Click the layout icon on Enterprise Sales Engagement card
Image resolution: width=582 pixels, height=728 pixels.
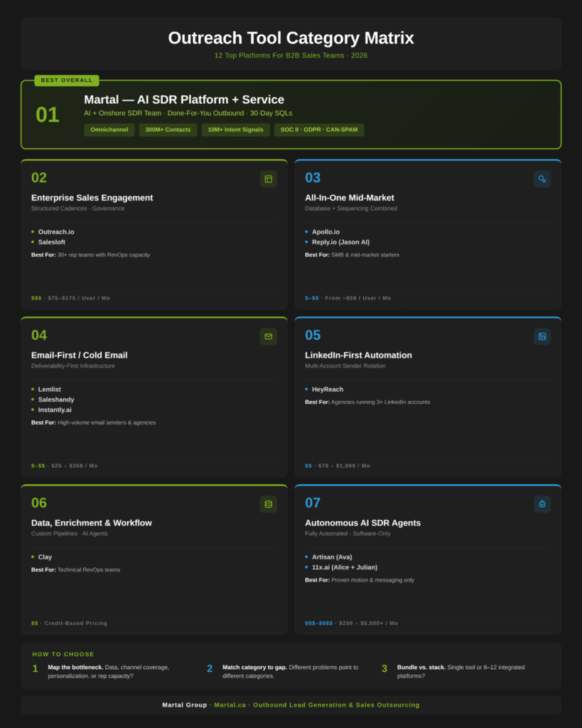click(268, 178)
